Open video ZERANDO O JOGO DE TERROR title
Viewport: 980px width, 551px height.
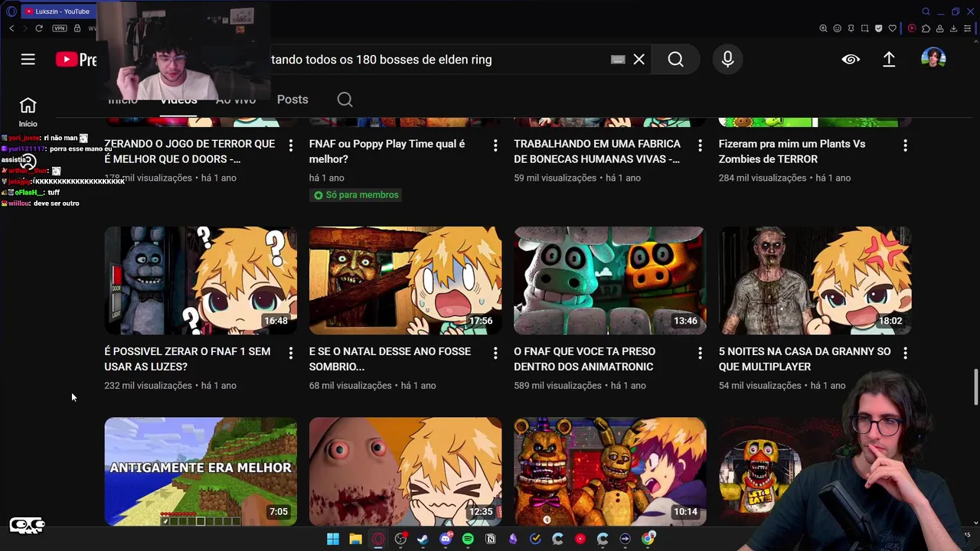coord(190,152)
